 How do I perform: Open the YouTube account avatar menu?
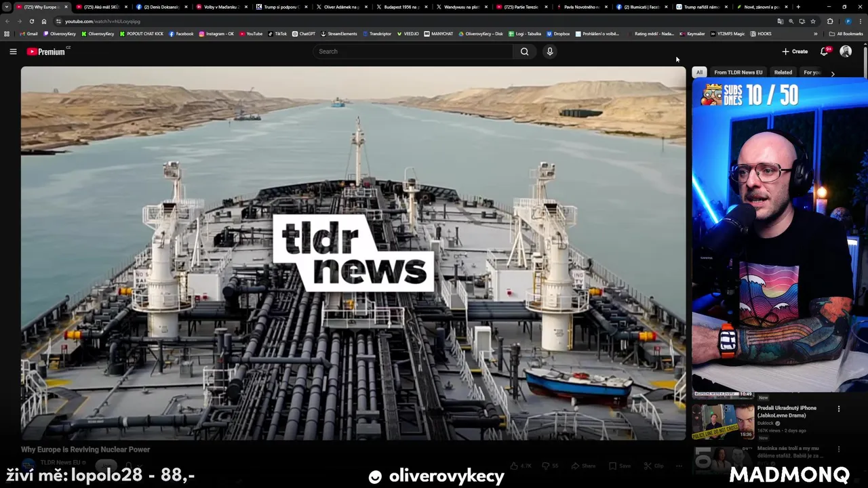point(846,52)
